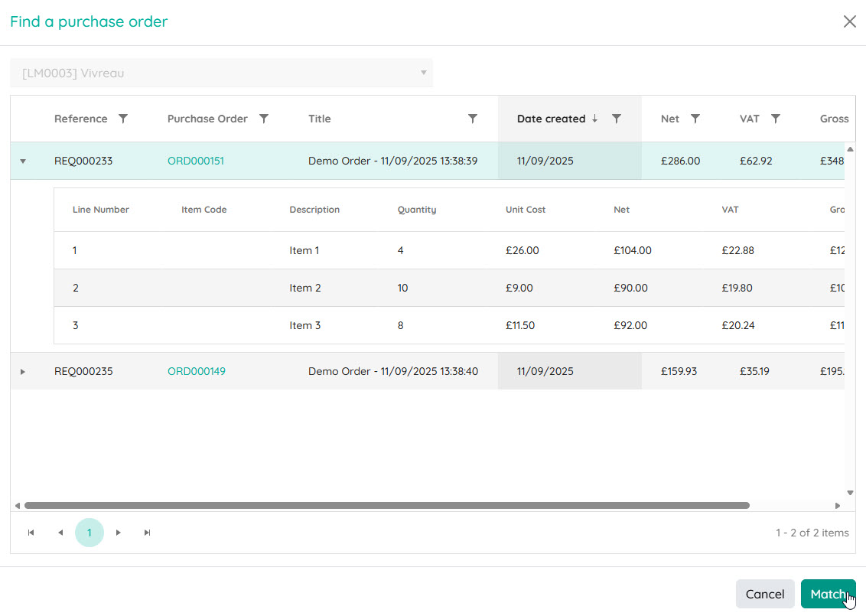Viewport: 866px width, 616px height.
Task: Click the £286.00 net value
Action: [x=680, y=161]
